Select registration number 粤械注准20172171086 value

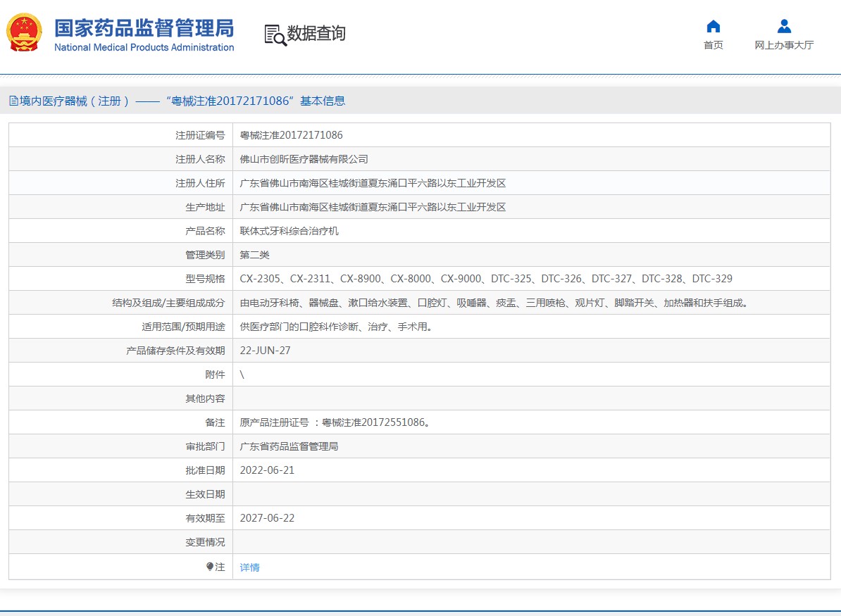[x=291, y=135]
